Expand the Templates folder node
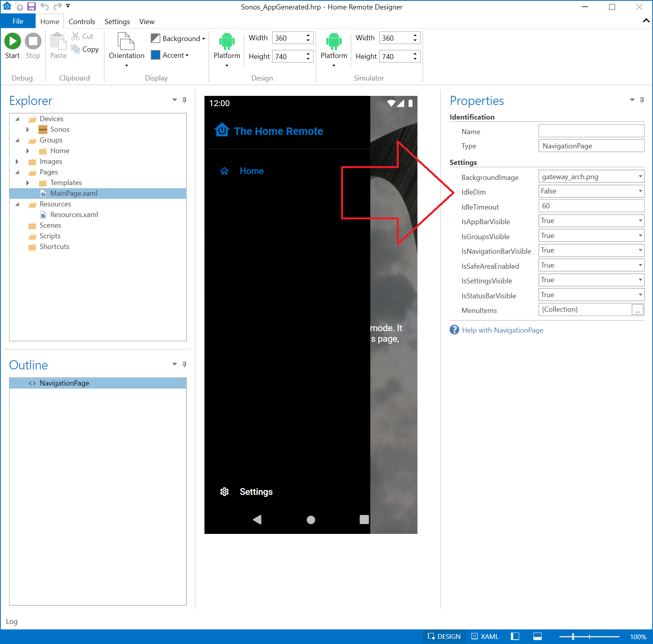 point(28,183)
